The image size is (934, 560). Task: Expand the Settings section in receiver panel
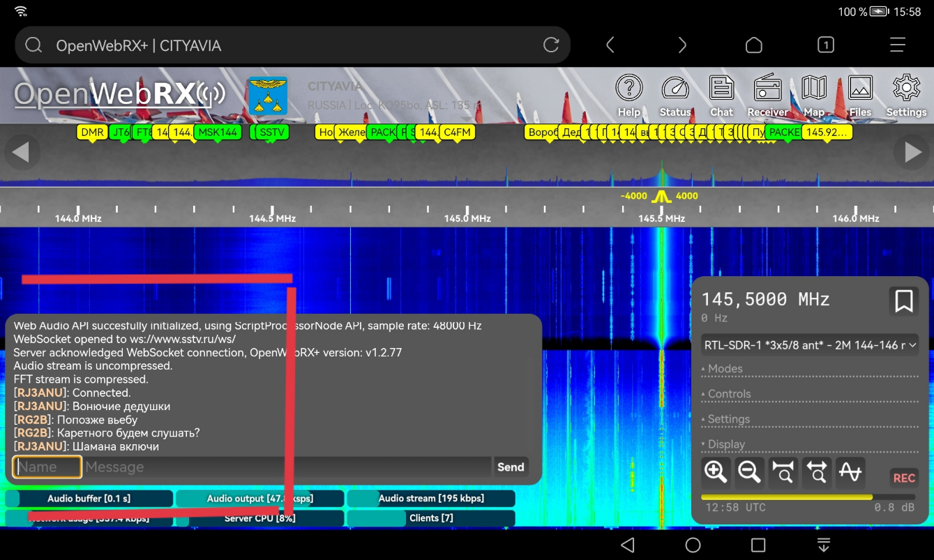[810, 419]
